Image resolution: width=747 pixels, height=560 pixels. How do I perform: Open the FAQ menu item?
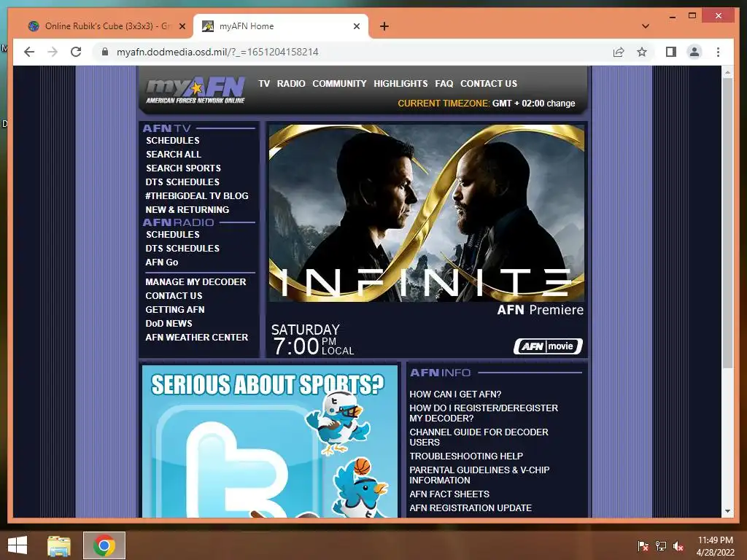coord(444,83)
